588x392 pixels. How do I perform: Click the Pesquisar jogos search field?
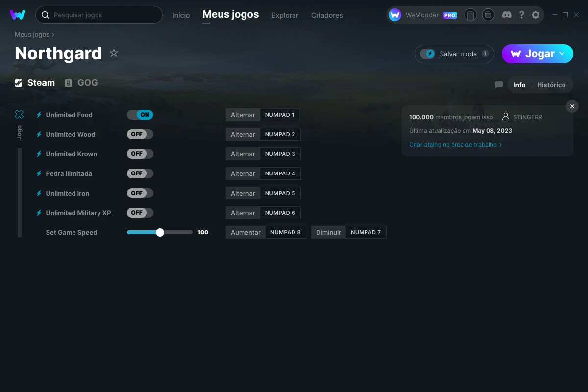99,15
